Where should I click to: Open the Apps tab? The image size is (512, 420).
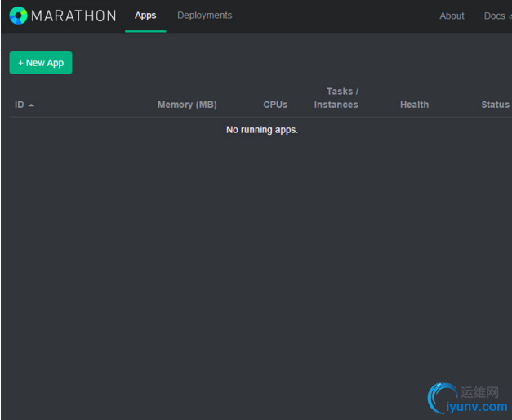pos(145,16)
